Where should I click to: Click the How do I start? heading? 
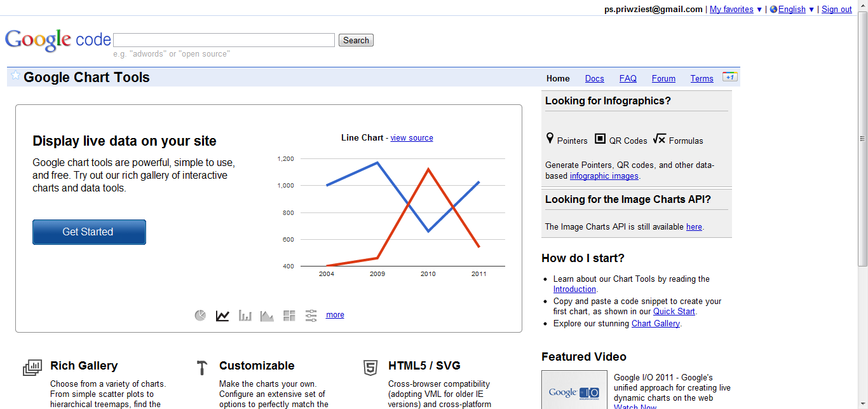[x=583, y=258]
